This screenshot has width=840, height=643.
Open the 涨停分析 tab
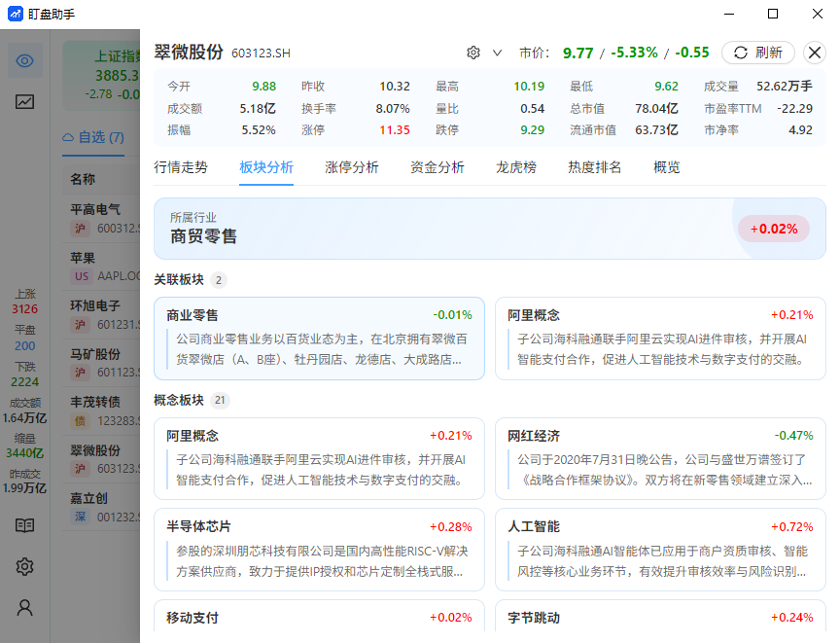[x=351, y=167]
